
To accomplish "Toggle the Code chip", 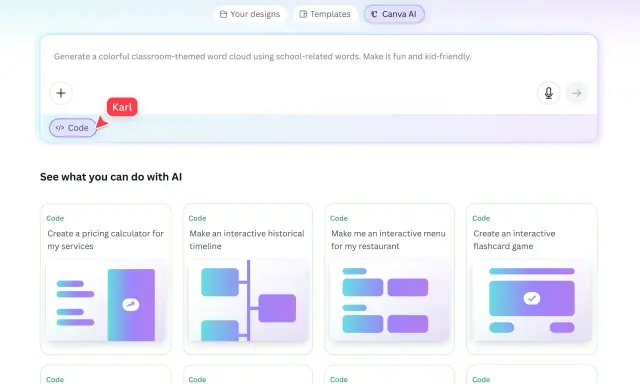I will click(73, 128).
